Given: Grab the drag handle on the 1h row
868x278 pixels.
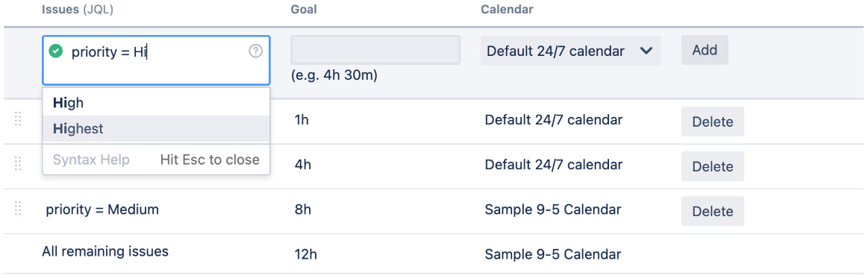Looking at the screenshot, I should pyautogui.click(x=18, y=119).
